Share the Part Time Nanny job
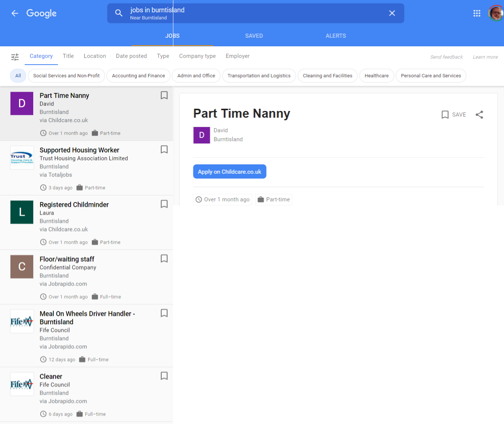The width and height of the screenshot is (504, 424). [479, 115]
